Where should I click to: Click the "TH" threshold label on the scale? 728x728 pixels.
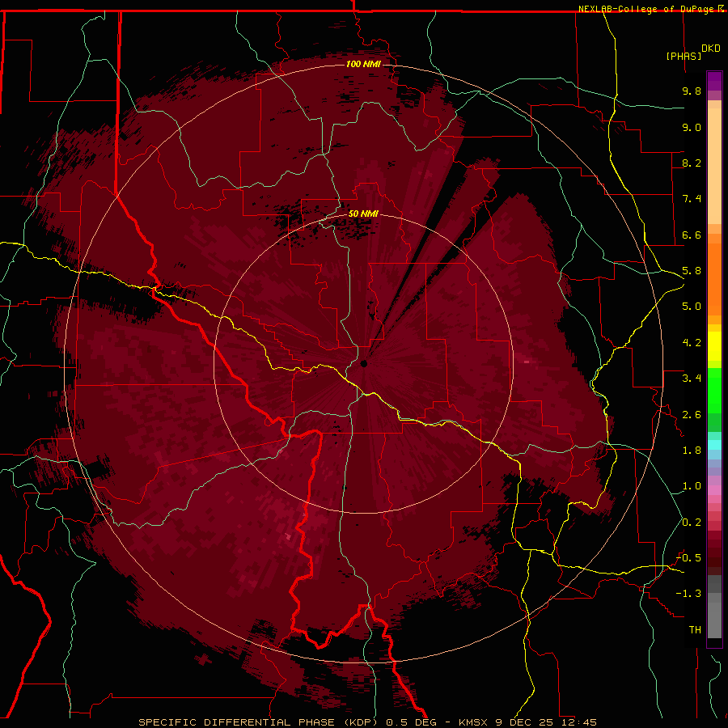[x=695, y=630]
